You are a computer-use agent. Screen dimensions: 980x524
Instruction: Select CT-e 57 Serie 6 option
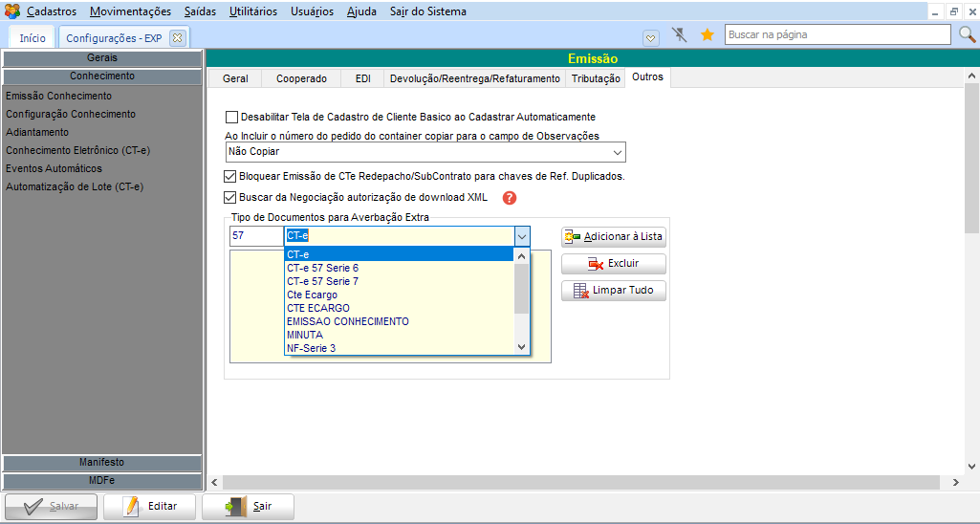click(400, 268)
